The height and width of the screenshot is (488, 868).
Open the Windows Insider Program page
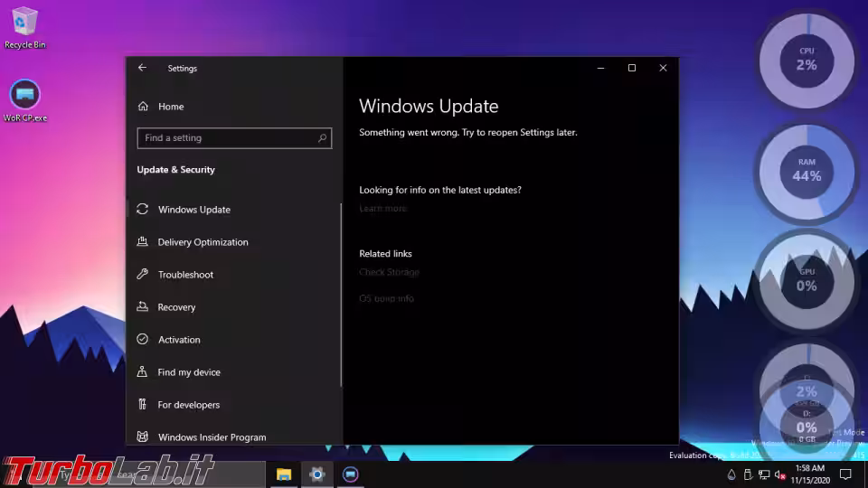pyautogui.click(x=212, y=437)
